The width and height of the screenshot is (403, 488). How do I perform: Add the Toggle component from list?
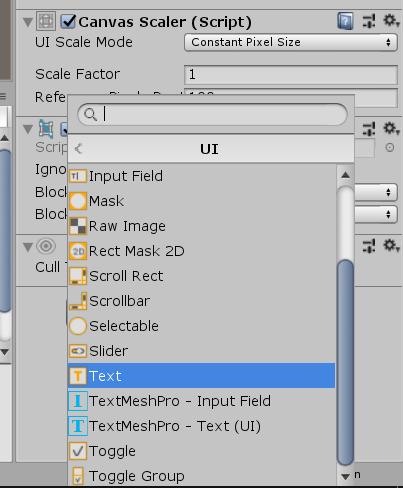click(x=202, y=451)
